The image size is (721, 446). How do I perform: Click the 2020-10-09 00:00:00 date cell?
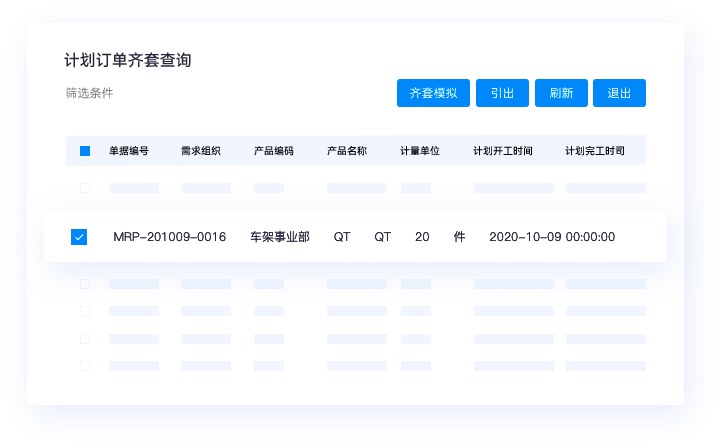tap(551, 237)
